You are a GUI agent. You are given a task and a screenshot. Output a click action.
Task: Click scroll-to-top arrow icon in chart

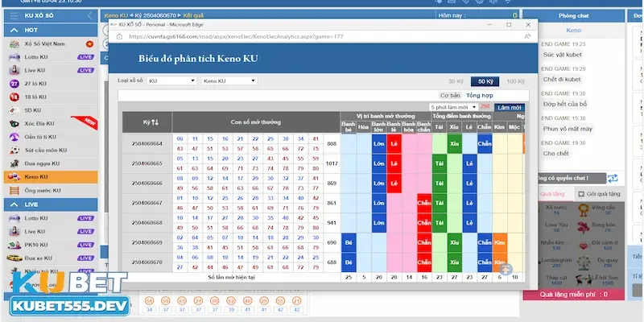(506, 269)
